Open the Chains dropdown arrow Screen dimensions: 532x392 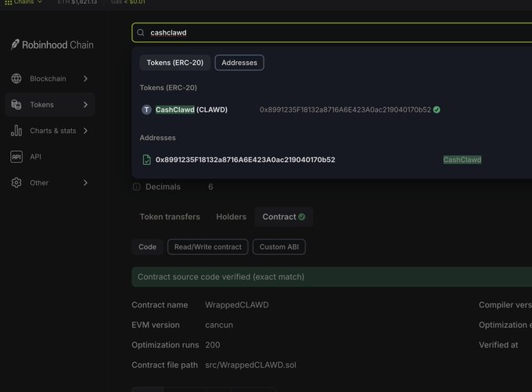(40, 2)
